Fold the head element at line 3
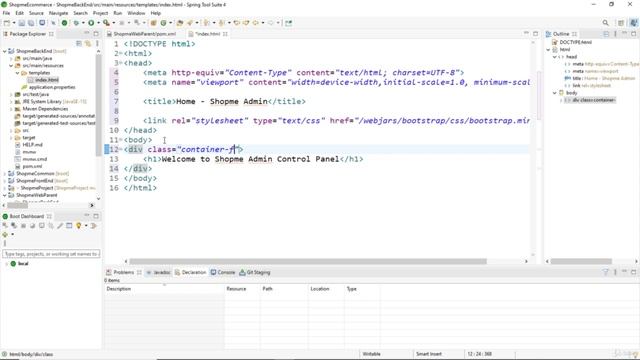Image resolution: width=640 pixels, height=360 pixels. tap(121, 63)
